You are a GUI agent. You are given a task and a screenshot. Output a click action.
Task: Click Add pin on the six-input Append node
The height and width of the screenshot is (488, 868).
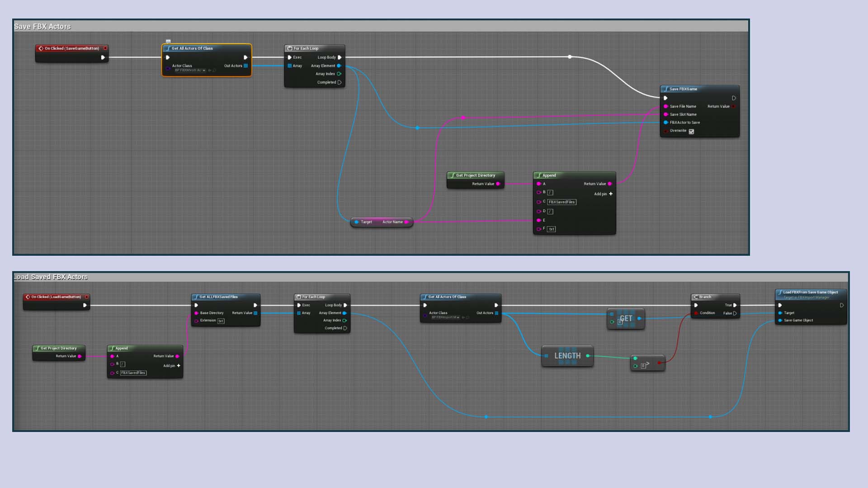610,194
